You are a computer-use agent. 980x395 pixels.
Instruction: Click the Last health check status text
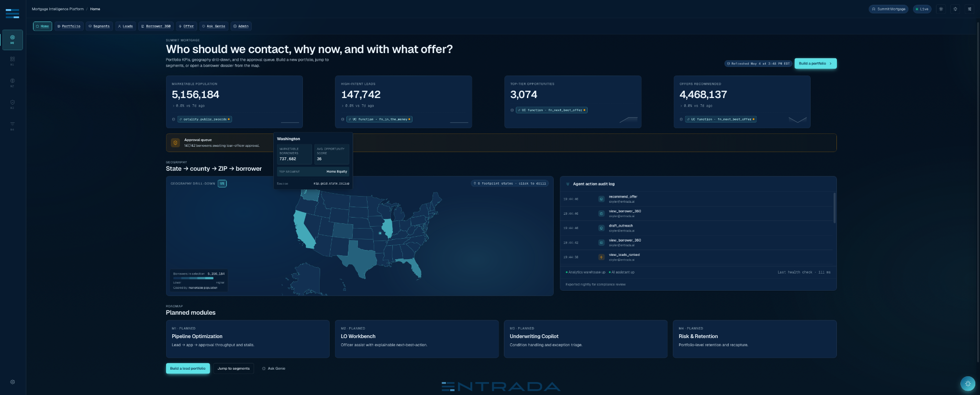coord(804,272)
